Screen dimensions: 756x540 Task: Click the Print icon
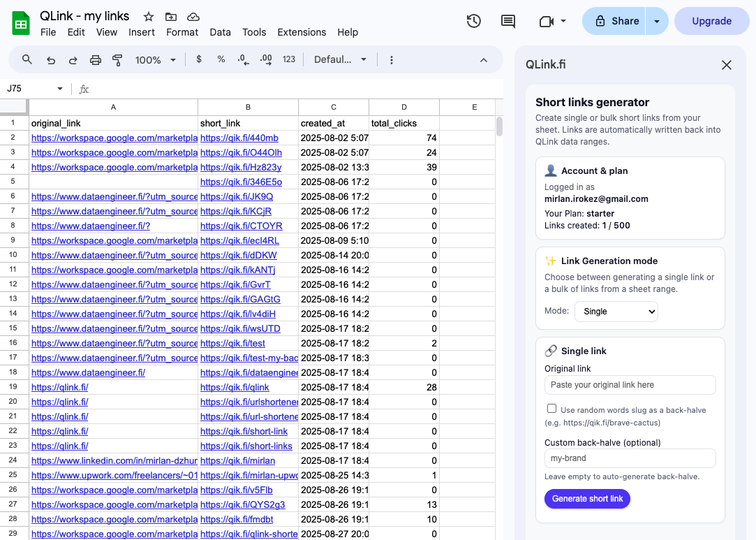95,60
